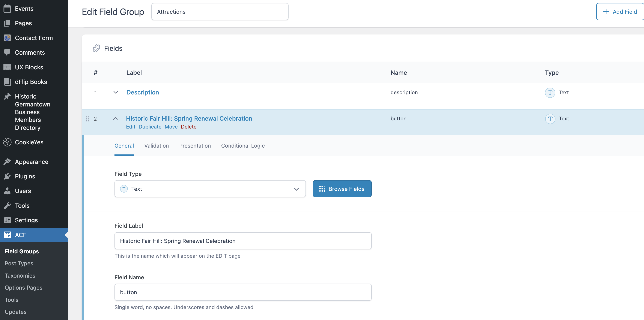Screen dimensions: 644x320
Task: Click the Browse Fields button
Action: coord(342,189)
